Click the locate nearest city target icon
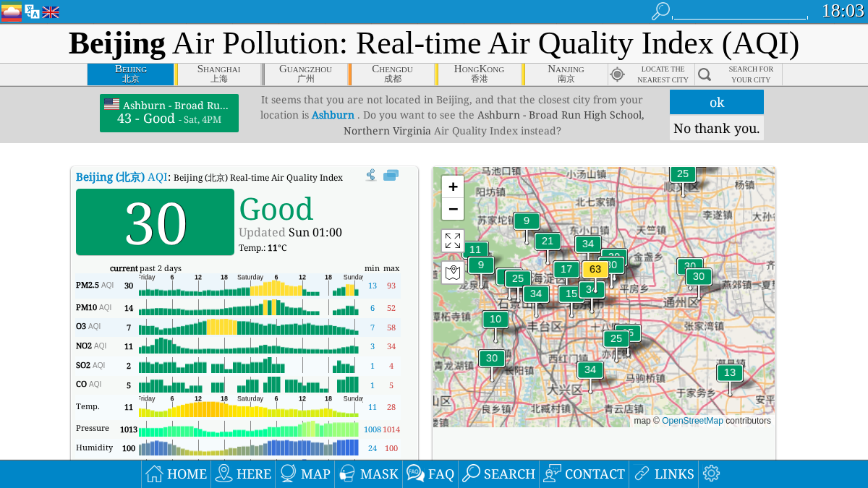 (617, 74)
